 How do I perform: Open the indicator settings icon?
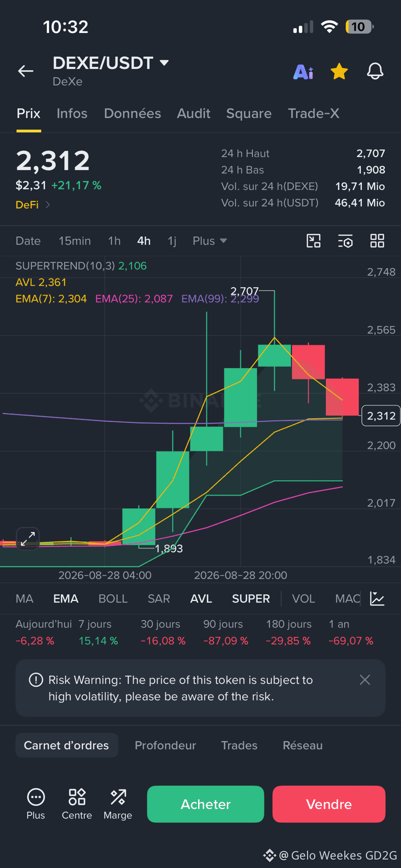click(x=345, y=241)
